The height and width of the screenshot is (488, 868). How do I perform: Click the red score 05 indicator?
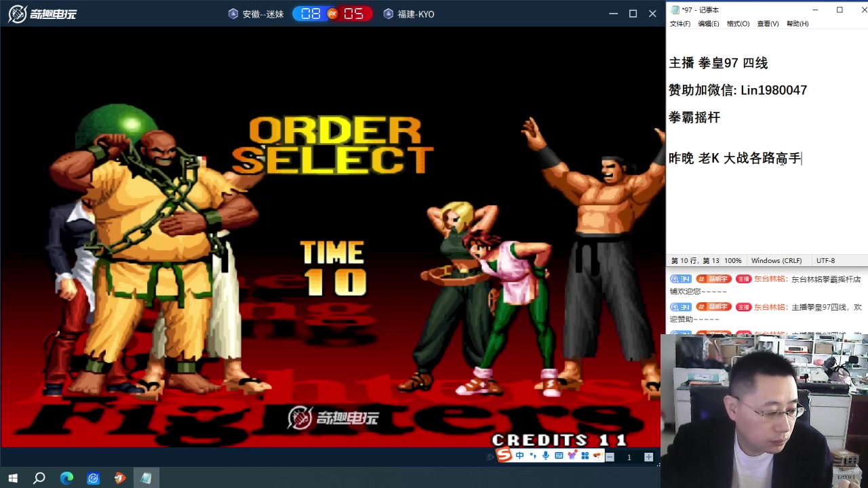[x=354, y=14]
